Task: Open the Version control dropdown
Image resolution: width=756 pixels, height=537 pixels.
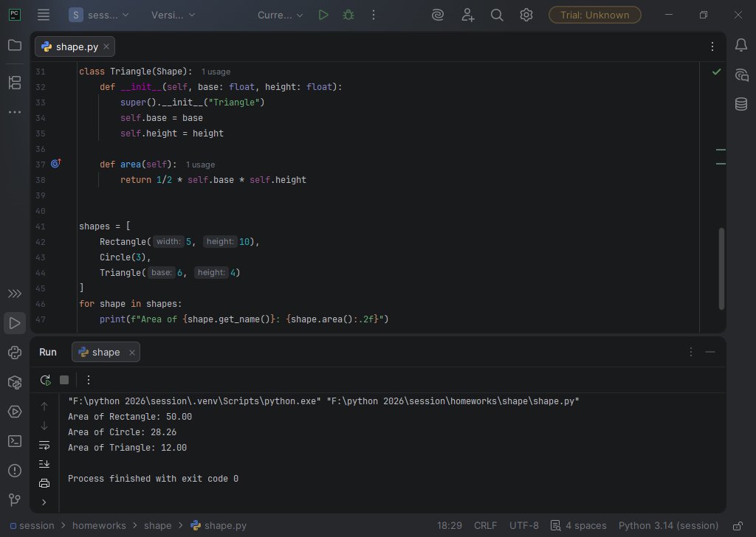Action: [x=173, y=15]
